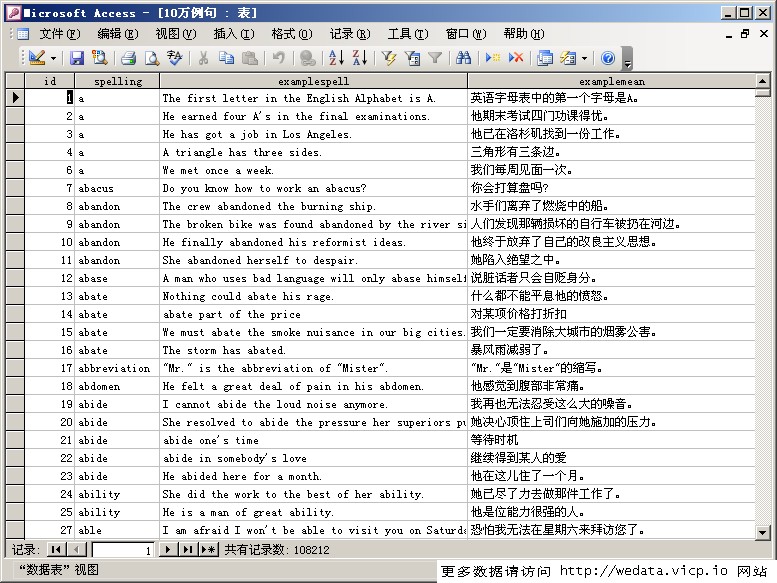Open Microsoft Access help icon
The width and height of the screenshot is (777, 583).
pos(608,58)
